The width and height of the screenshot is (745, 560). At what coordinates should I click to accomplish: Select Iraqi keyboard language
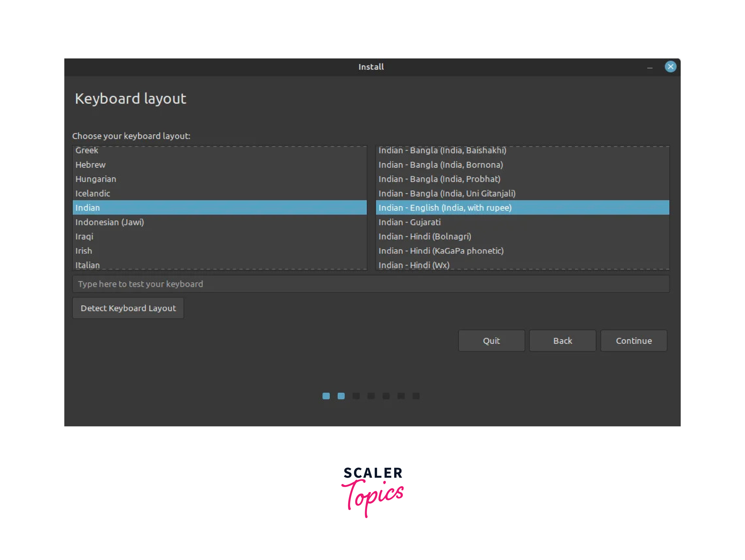click(x=84, y=237)
